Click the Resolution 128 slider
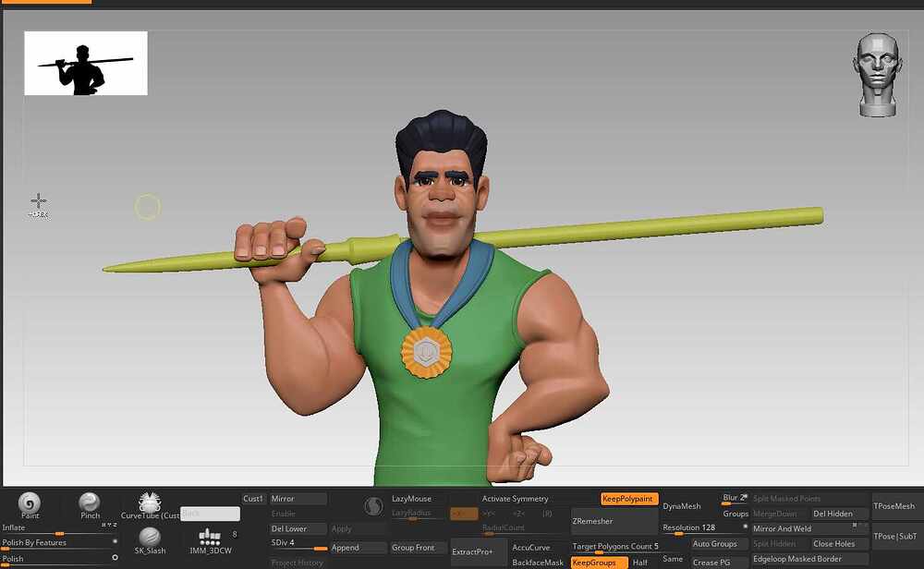The width and height of the screenshot is (924, 569). pyautogui.click(x=703, y=528)
